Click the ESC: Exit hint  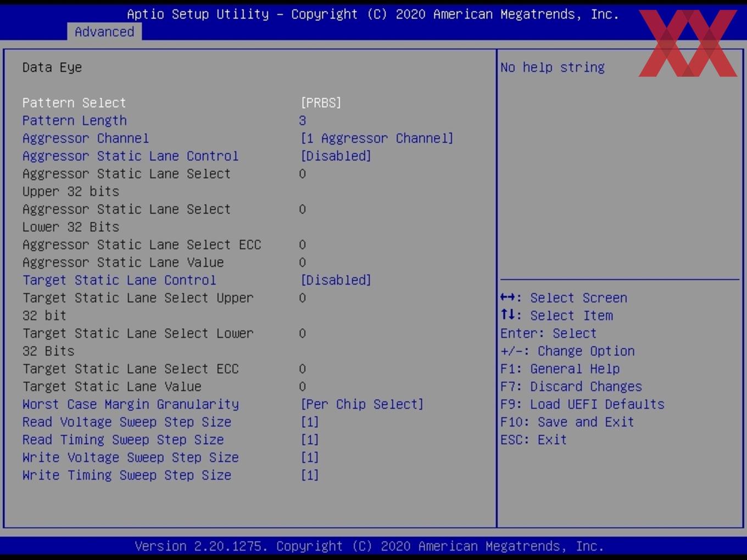534,440
